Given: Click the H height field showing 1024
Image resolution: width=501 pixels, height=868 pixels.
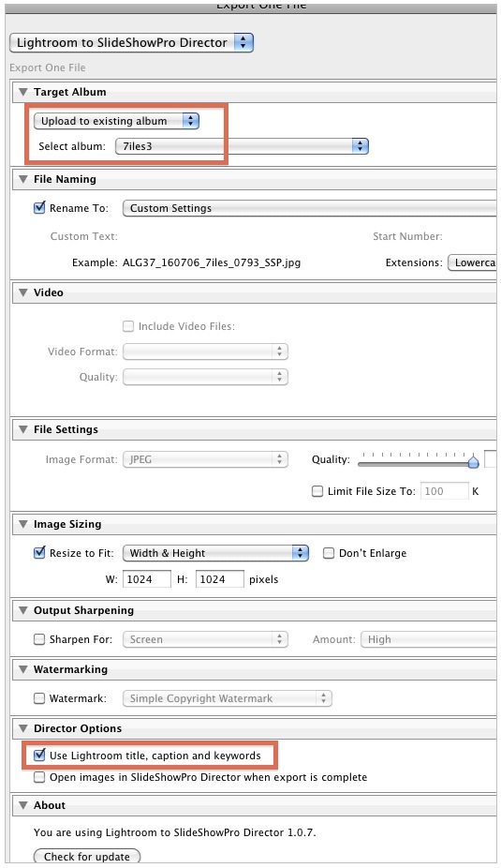Looking at the screenshot, I should [219, 579].
